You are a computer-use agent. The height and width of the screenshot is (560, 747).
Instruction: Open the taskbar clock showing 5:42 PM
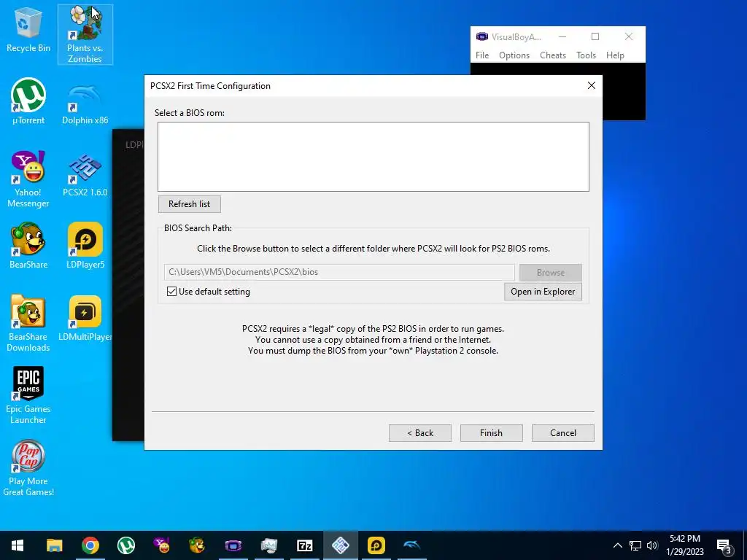click(685, 545)
